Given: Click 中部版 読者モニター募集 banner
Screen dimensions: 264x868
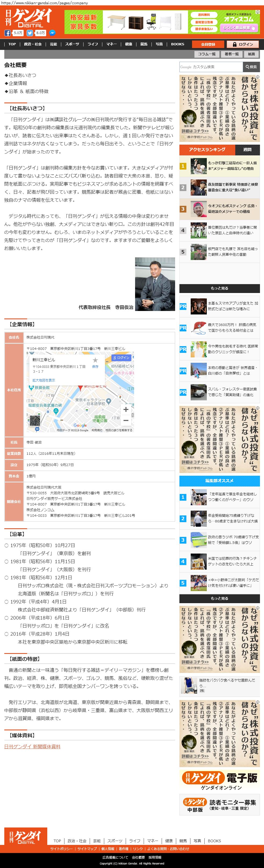Looking at the screenshot, I should (x=219, y=805).
